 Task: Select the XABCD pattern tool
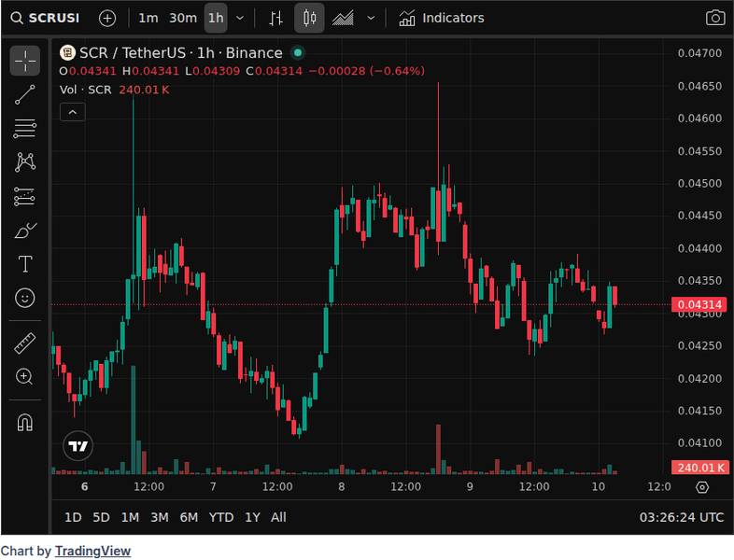[x=25, y=162]
